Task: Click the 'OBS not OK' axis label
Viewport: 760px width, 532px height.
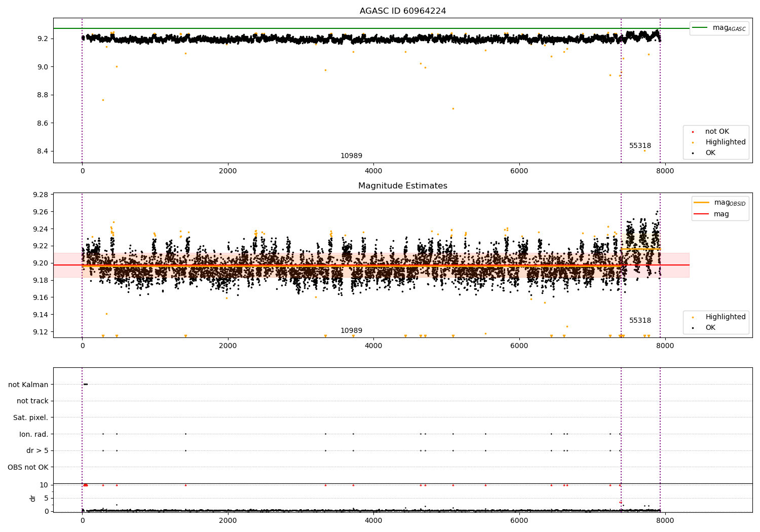Action: point(28,467)
